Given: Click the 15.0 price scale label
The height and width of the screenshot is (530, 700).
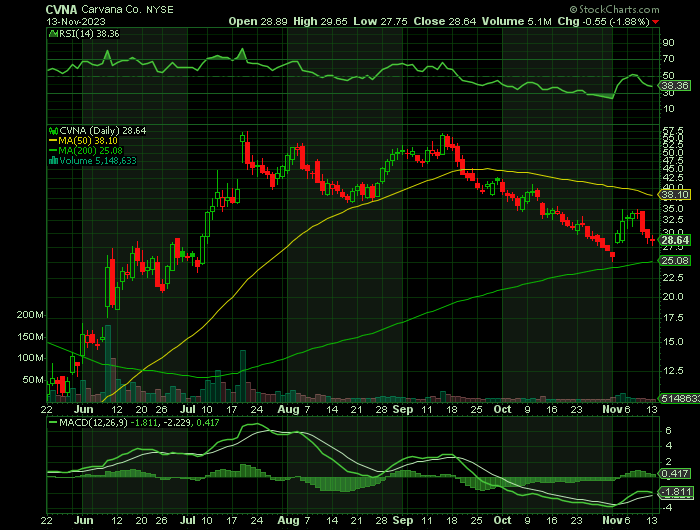Looking at the screenshot, I should (x=672, y=342).
